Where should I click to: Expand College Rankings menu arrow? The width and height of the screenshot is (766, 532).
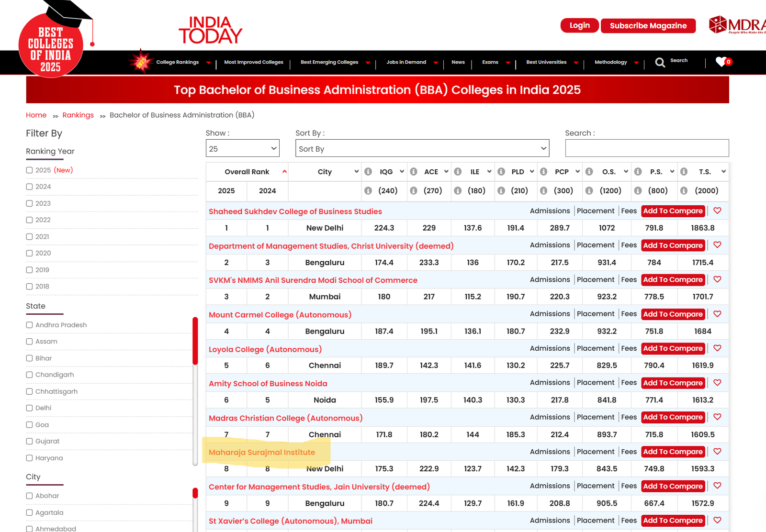[208, 63]
